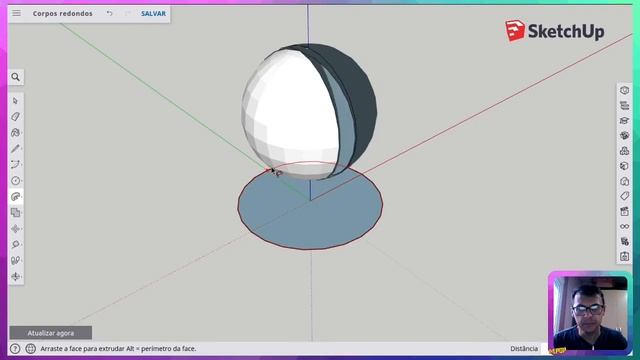Screen dimensions: 640x360
Task: Select the Move tool with four arrows
Action: pyautogui.click(x=16, y=229)
